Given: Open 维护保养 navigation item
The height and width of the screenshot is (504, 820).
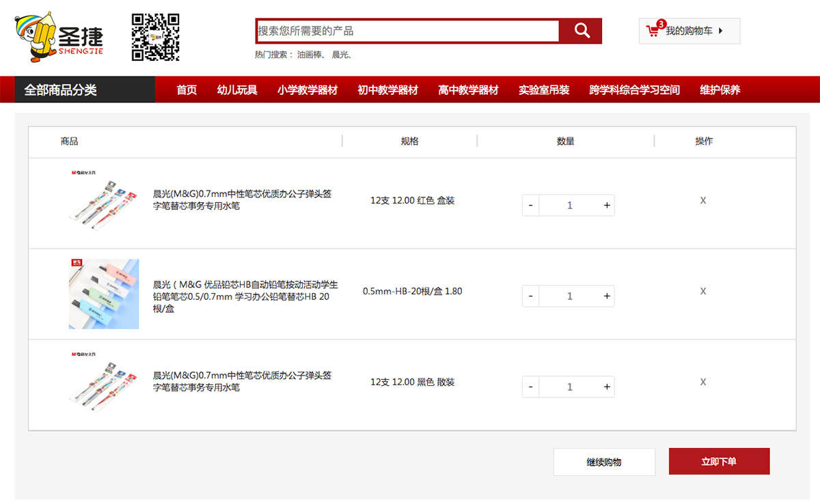Looking at the screenshot, I should (x=720, y=90).
